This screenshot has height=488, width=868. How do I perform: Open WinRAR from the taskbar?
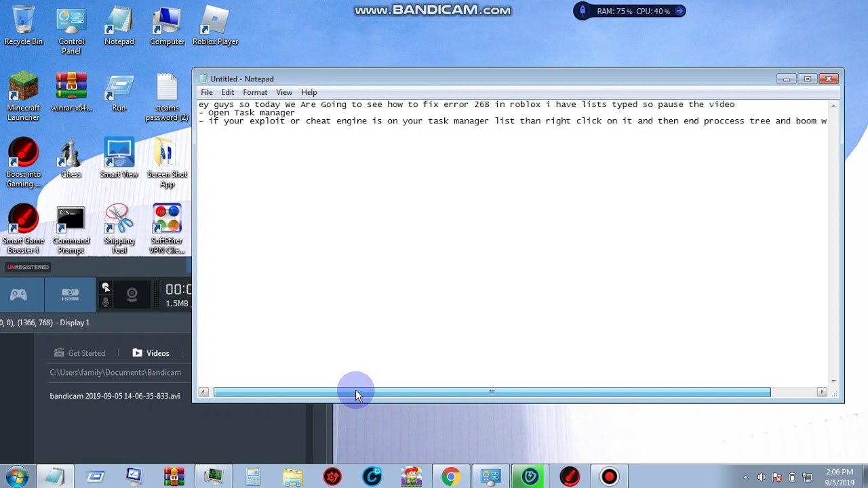pos(174,476)
